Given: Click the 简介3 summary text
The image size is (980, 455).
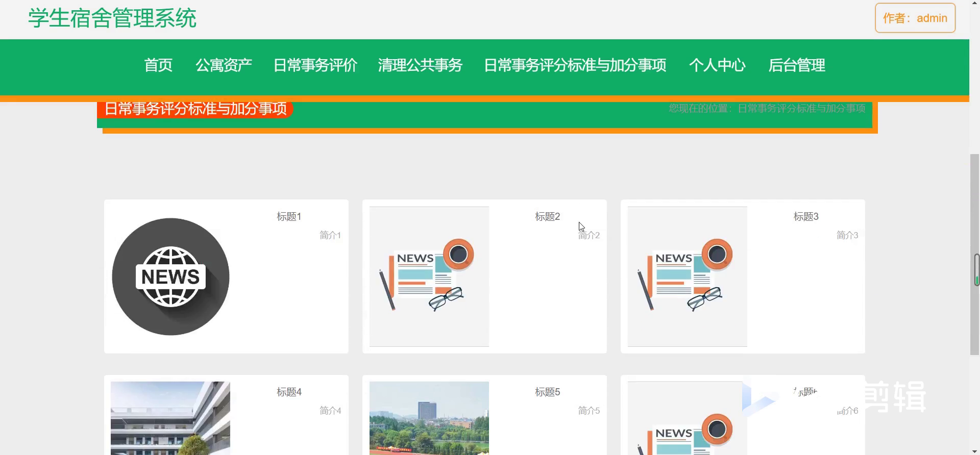Looking at the screenshot, I should [847, 235].
